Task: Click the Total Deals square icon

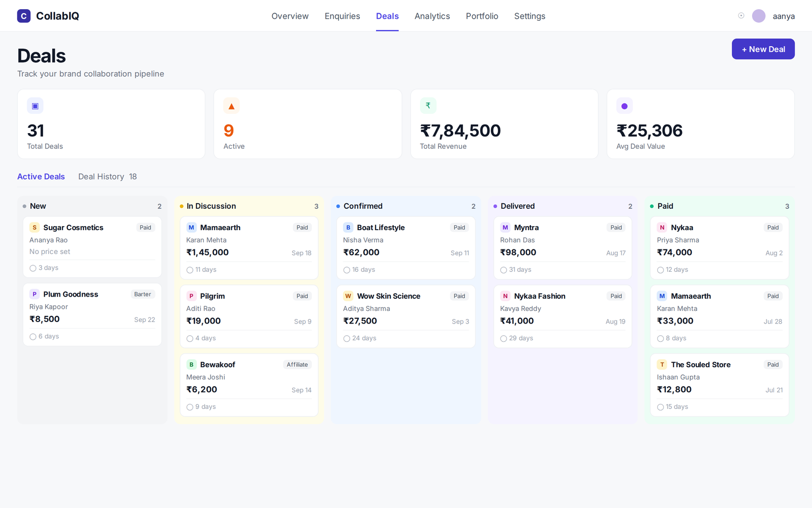Action: click(35, 106)
